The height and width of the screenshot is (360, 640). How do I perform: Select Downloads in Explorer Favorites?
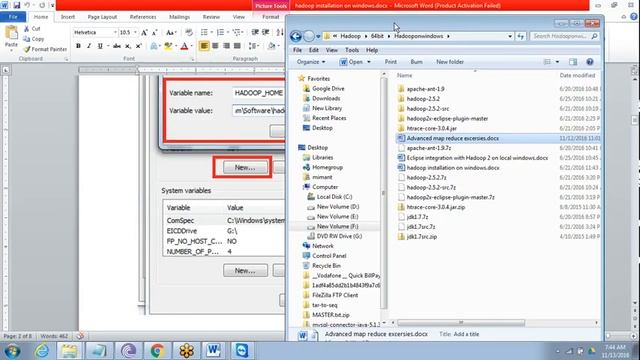tap(326, 98)
